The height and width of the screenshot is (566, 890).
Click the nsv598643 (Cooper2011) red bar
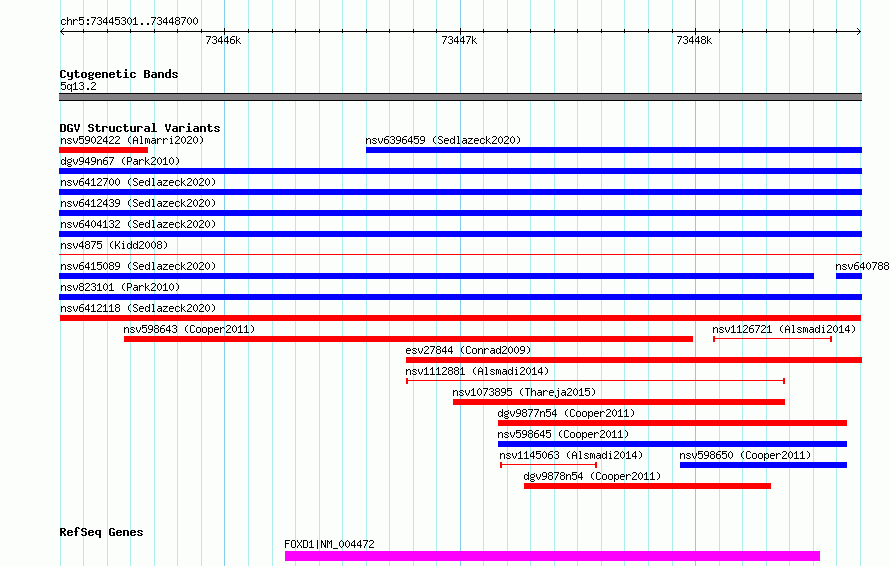408,339
